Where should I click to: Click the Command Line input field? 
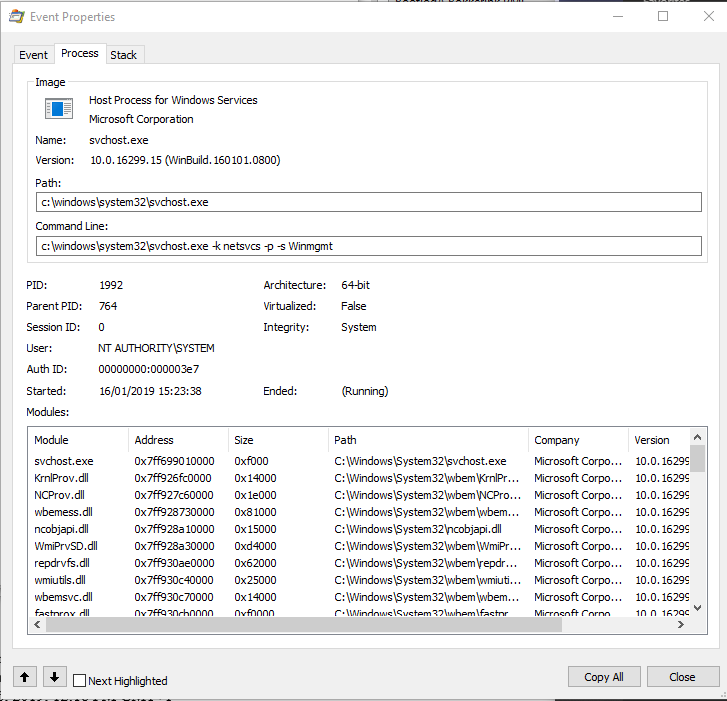(x=369, y=246)
